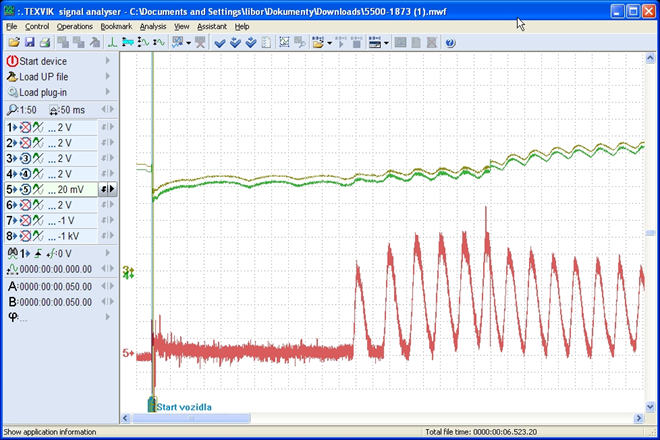The width and height of the screenshot is (660, 440).
Task: Open help via the blue question mark icon
Action: 450,43
